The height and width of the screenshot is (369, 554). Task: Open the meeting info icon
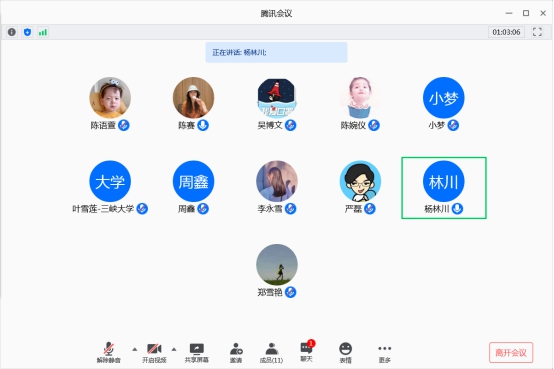[x=12, y=32]
